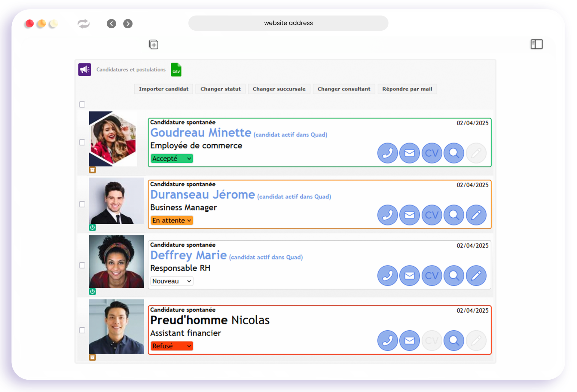Tick the checkbox beside Goudreau Minette

pos(82,142)
